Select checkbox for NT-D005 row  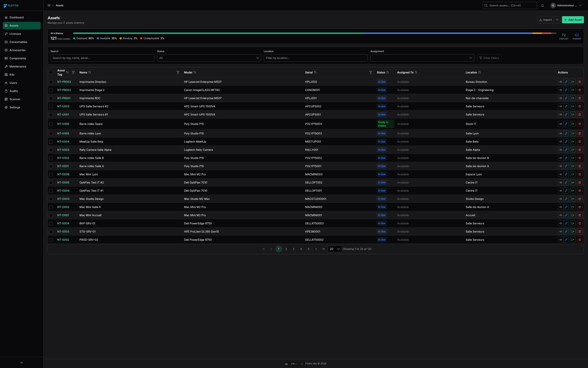51,182
